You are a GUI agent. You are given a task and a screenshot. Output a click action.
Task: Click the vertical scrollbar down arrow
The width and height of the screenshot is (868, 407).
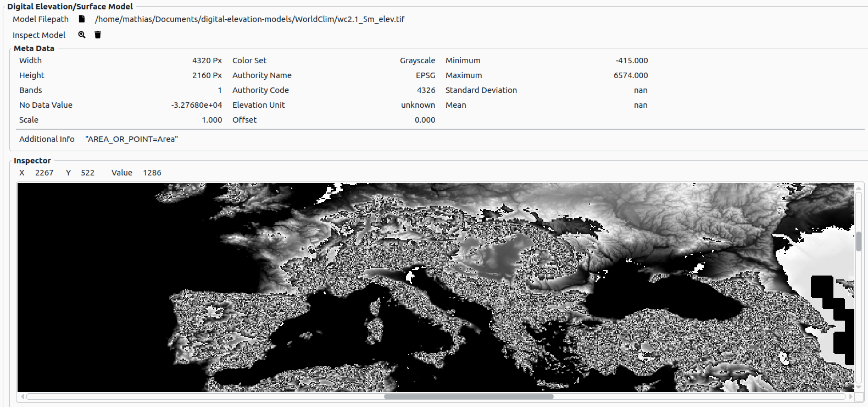point(859,387)
